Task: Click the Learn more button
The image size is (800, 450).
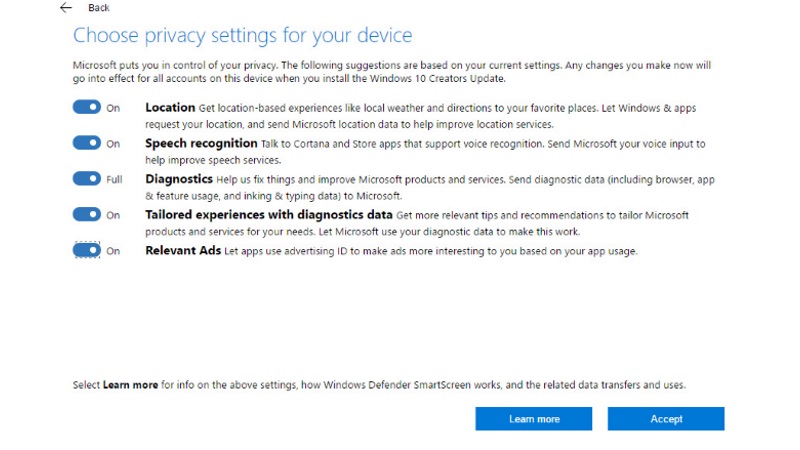Action: click(534, 419)
